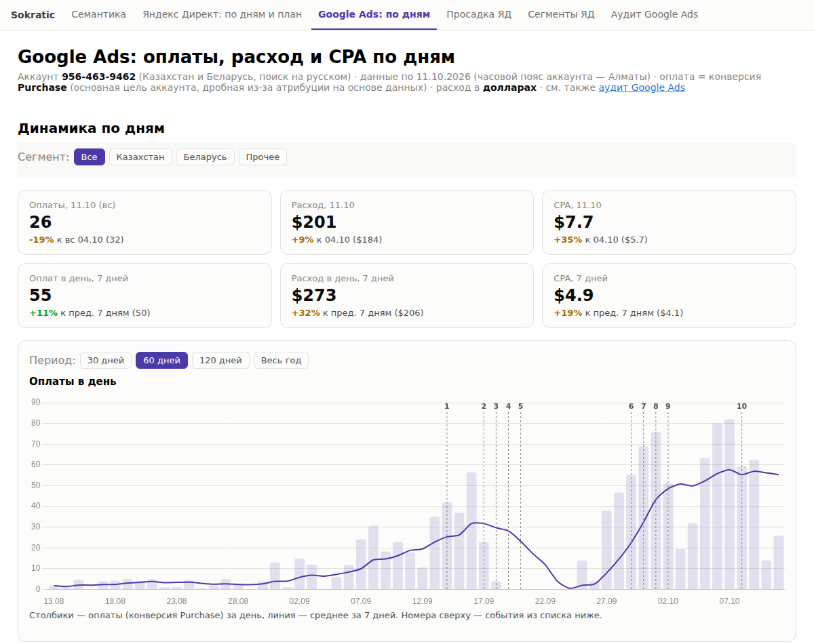Viewport: 814px width, 644px height.
Task: Switch to the Семантика tab
Action: [99, 14]
